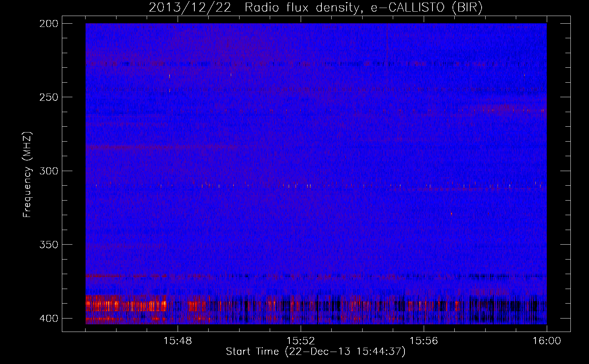Select the 300 frequency tick label
The image size is (589, 364).
coord(48,171)
